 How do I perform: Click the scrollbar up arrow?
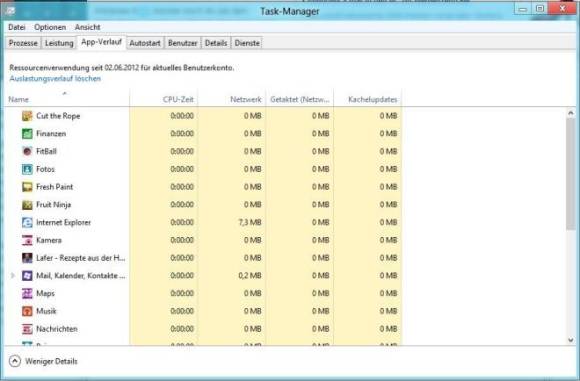[570, 114]
